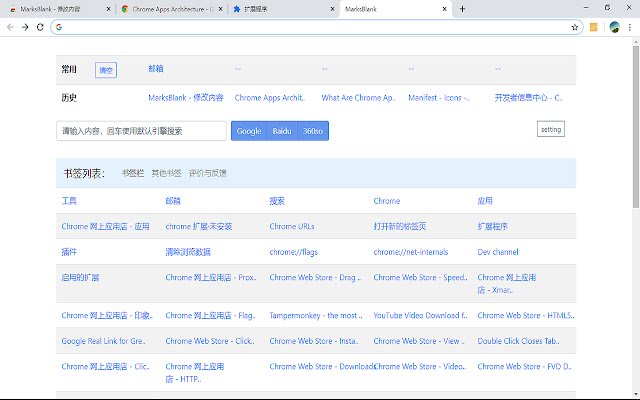Open the 邮箱 link in 常用 row
This screenshot has height=400, width=640.
[x=156, y=69]
